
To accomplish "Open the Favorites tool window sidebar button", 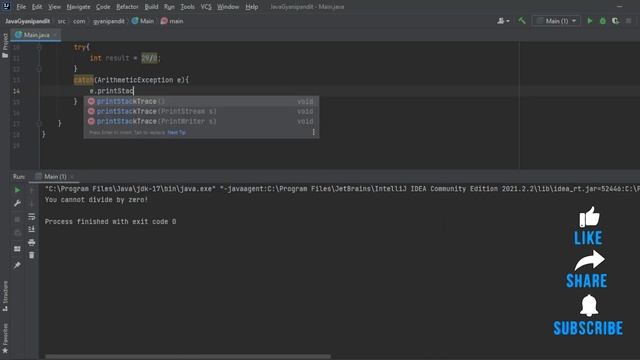I will [x=5, y=339].
